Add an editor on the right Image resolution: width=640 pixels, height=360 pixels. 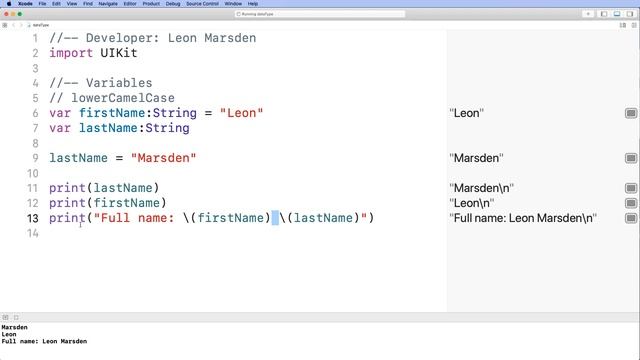634,25
